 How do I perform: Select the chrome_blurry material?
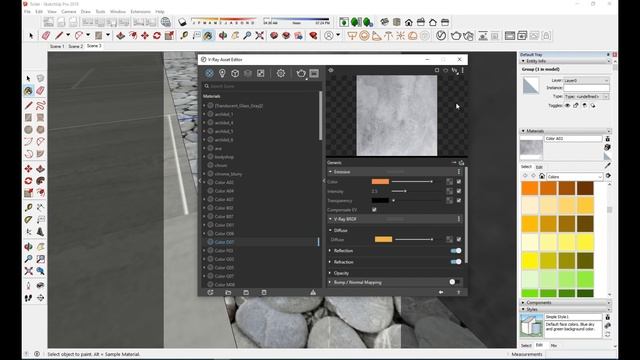pyautogui.click(x=228, y=174)
